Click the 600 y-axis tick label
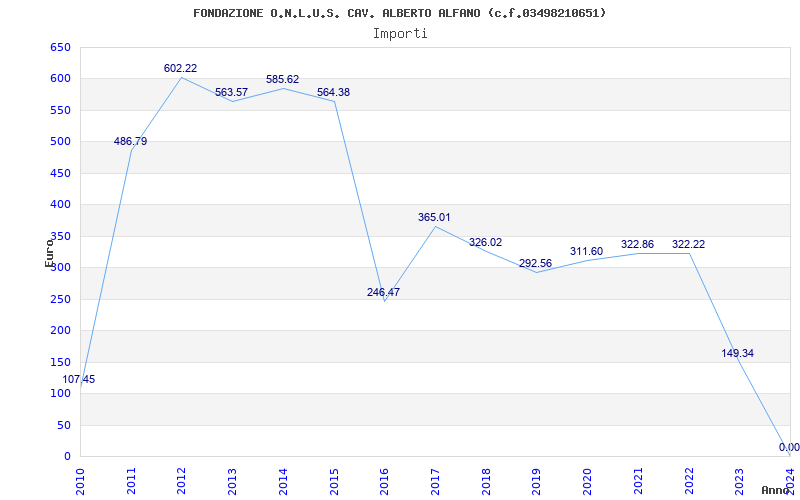The image size is (800, 500). [60, 79]
